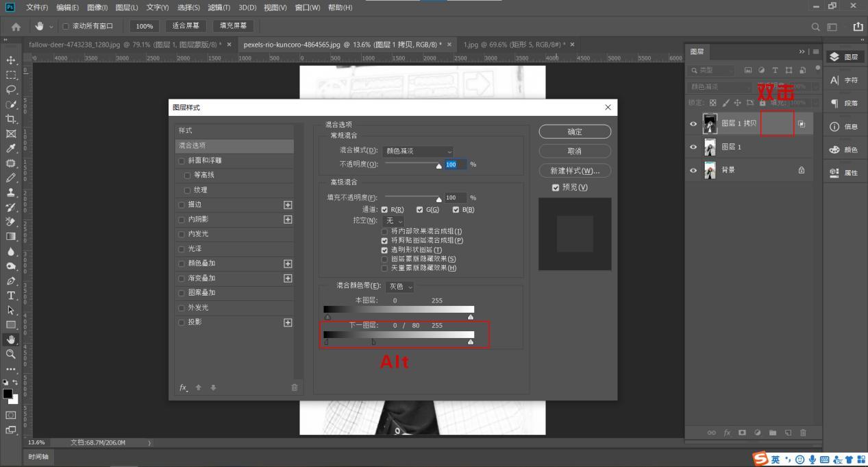868x467 pixels.
Task: Select the Horizontal Type tool
Action: click(x=11, y=296)
